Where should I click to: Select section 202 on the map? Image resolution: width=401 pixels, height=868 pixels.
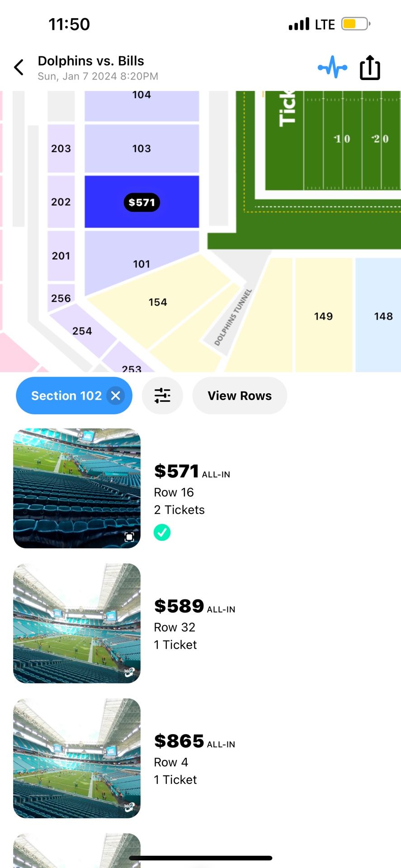coord(61,202)
